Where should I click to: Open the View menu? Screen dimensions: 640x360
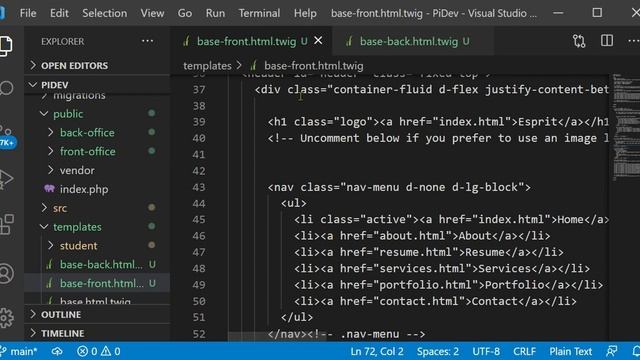(x=152, y=13)
